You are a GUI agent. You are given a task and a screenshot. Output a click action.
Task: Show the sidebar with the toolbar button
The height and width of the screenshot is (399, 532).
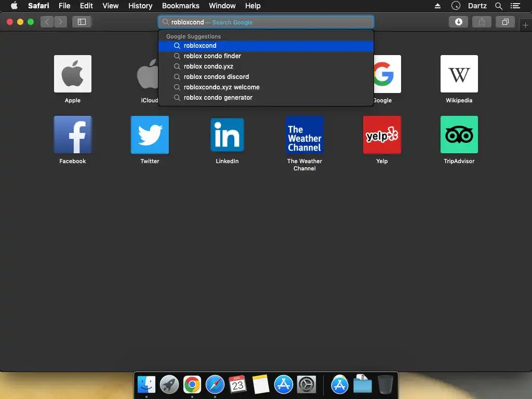(82, 22)
